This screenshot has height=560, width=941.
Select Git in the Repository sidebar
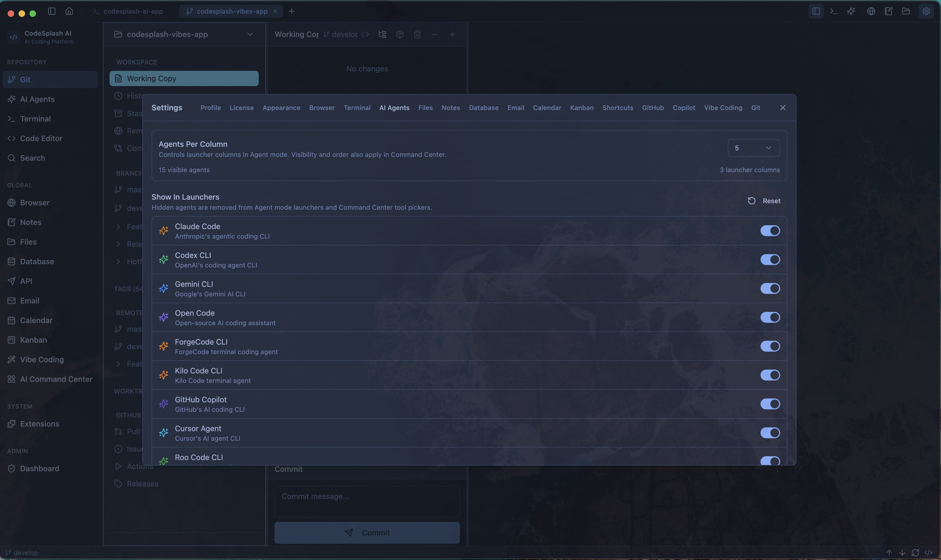[x=50, y=79]
